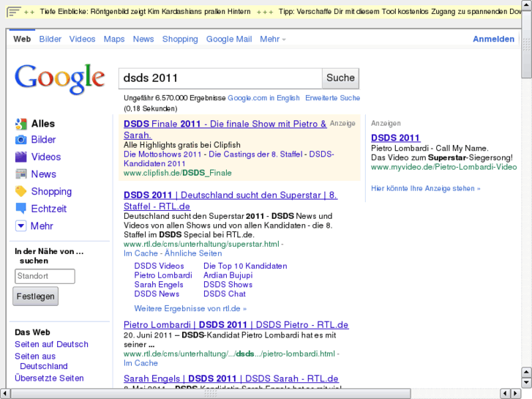
Task: Click the News newspaper icon
Action: tap(20, 174)
